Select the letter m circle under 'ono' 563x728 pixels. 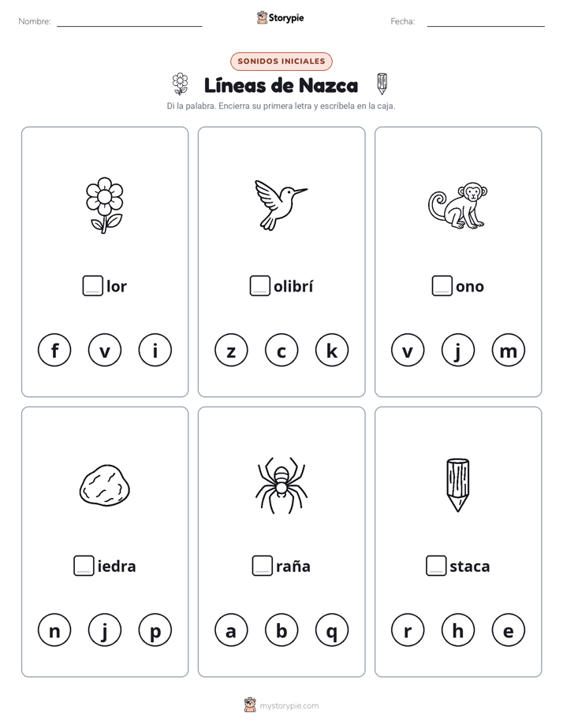[x=508, y=350]
